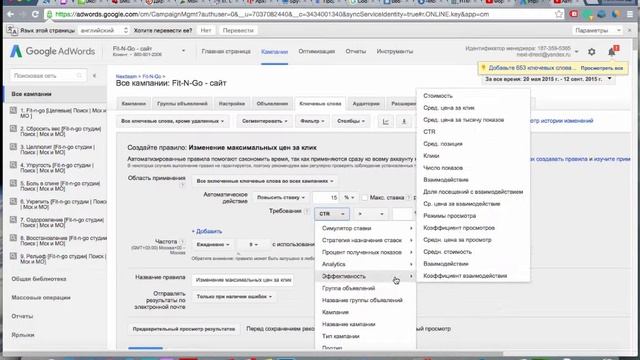Click the lightbulb icon in keyword suggestion
Screen dimensions: 640x360
click(x=483, y=68)
